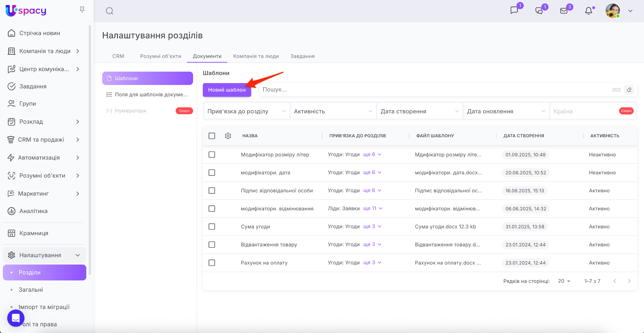Click the user profile avatar
Viewport: 644px width, 333px height.
pyautogui.click(x=613, y=11)
